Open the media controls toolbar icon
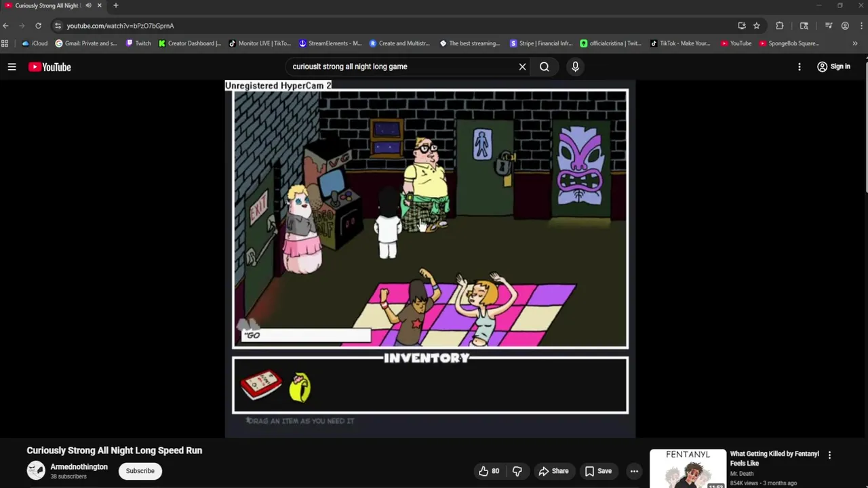 click(x=829, y=26)
